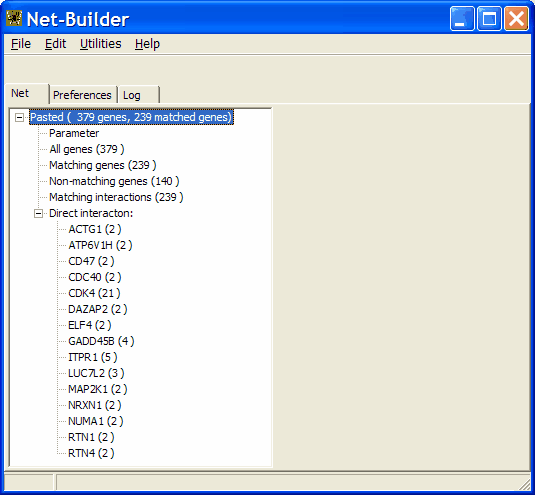The height and width of the screenshot is (495, 535).
Task: Click the Net-Builder application icon in title bar
Action: (14, 18)
